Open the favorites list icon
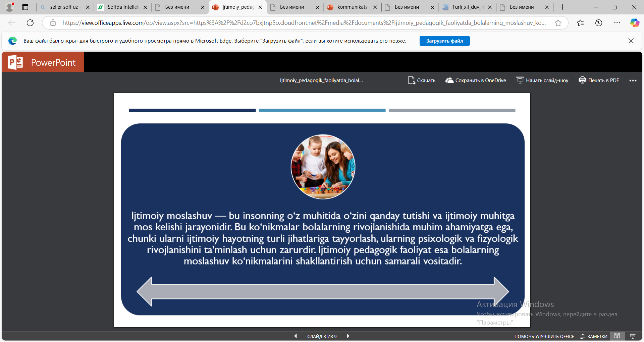 click(x=580, y=23)
